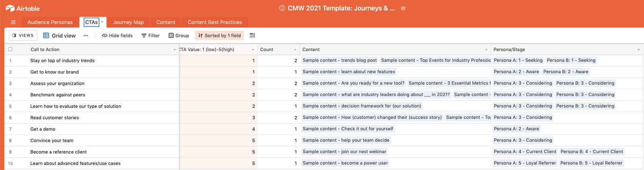Click the Grid view icon

[46, 35]
